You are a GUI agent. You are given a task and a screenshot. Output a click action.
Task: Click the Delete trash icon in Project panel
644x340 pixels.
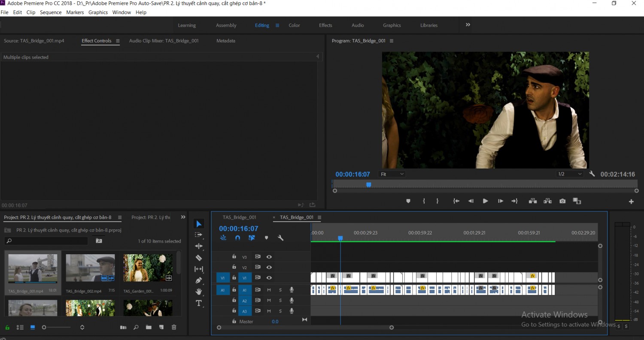coord(174,327)
